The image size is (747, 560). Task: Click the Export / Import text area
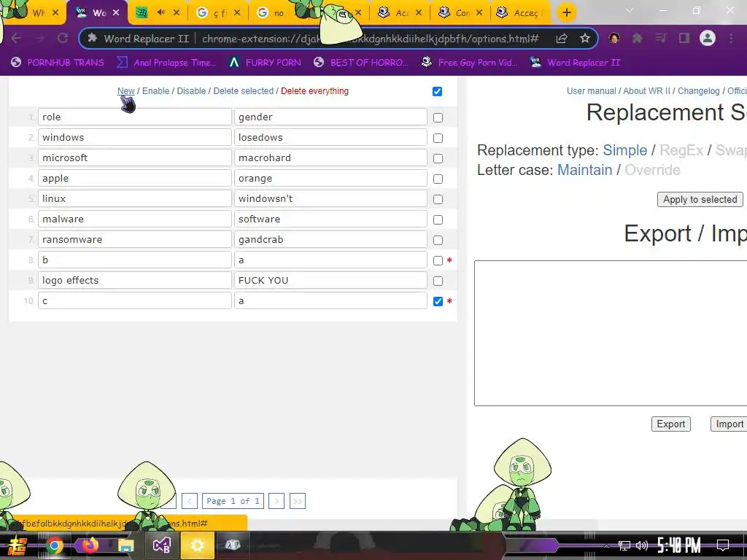[611, 333]
